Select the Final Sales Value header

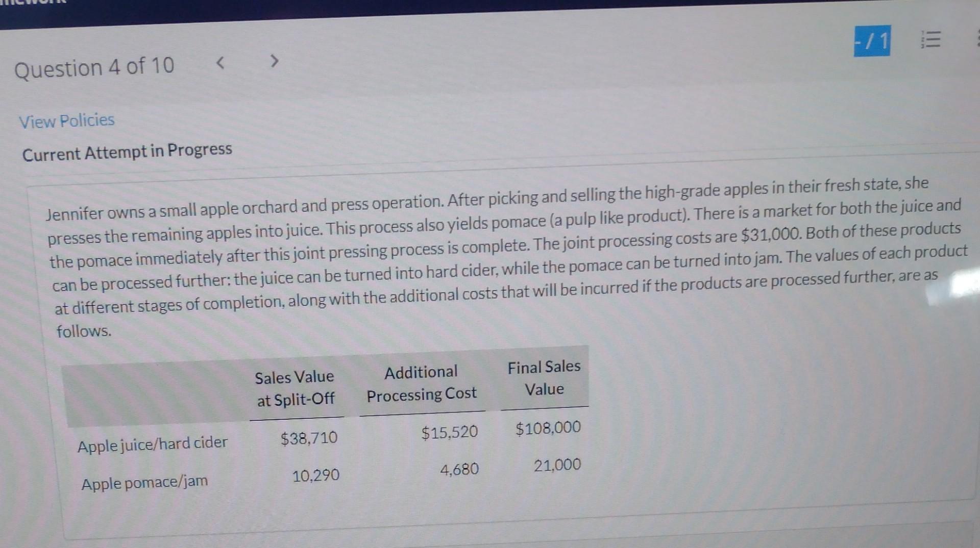(544, 378)
